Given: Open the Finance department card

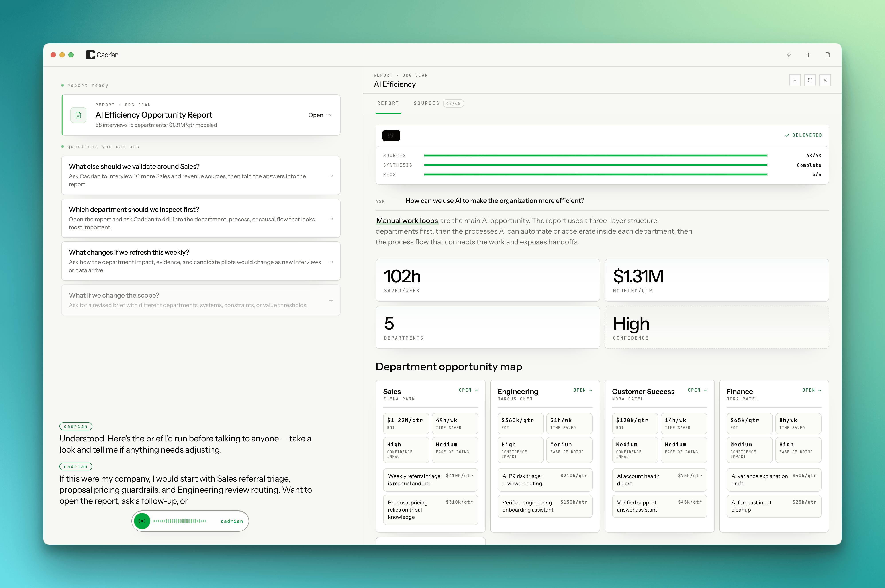Looking at the screenshot, I should pos(812,390).
